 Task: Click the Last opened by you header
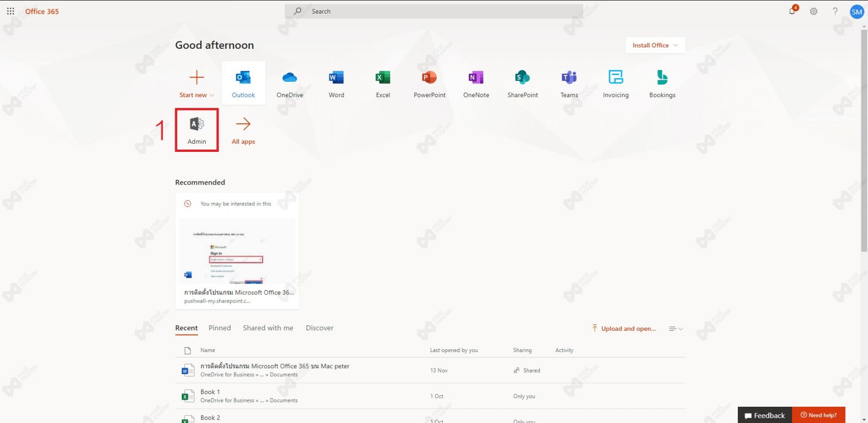click(x=454, y=350)
